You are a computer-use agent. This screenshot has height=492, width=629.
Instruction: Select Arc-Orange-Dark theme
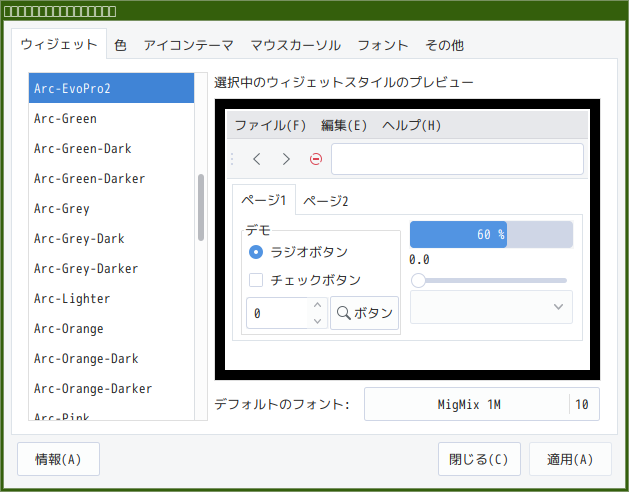pos(112,358)
